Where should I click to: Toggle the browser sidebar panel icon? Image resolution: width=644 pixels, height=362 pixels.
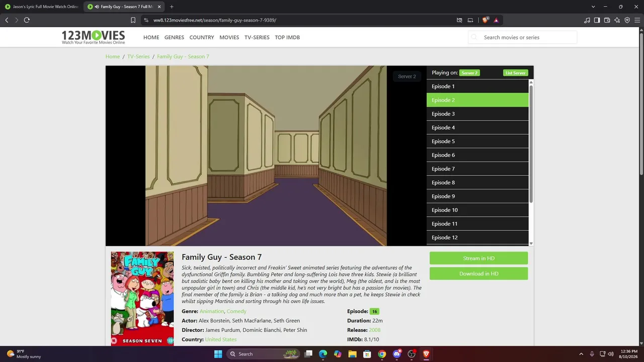click(x=597, y=20)
